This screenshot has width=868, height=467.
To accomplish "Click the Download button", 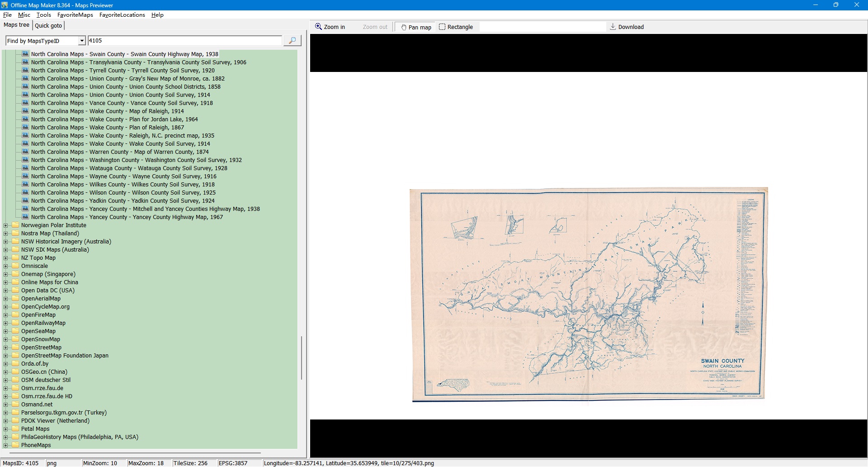I will pyautogui.click(x=627, y=27).
